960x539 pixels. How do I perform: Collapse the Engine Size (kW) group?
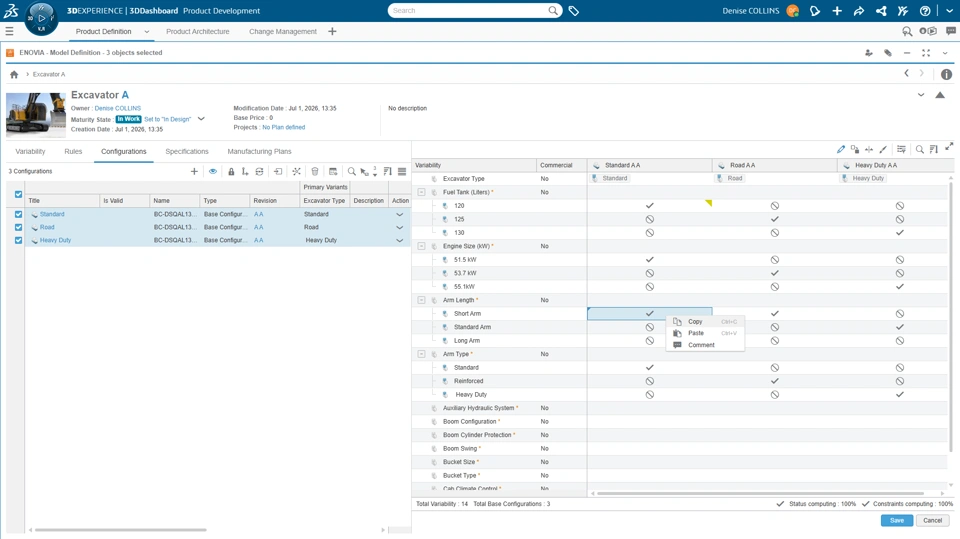tap(421, 246)
